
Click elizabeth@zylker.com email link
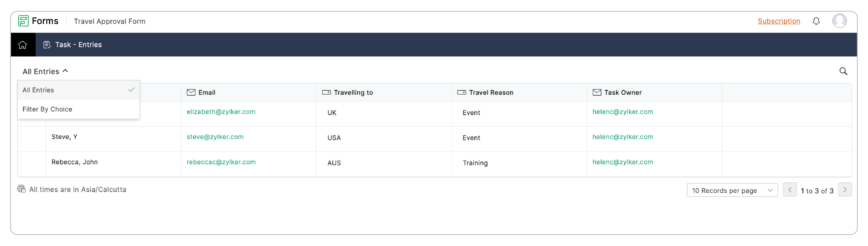(x=221, y=112)
